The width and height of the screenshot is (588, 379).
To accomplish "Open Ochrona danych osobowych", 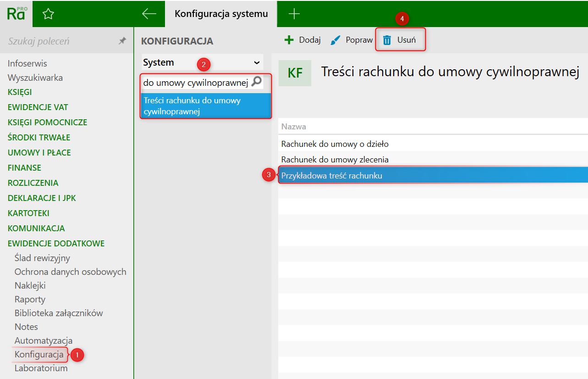I will pos(71,272).
